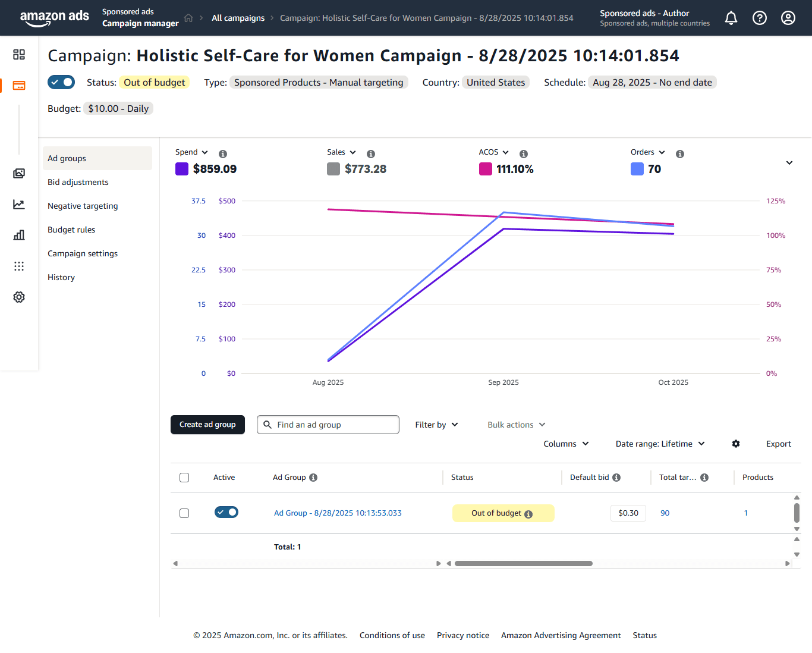Open the Orders metric dropdown

(x=648, y=152)
